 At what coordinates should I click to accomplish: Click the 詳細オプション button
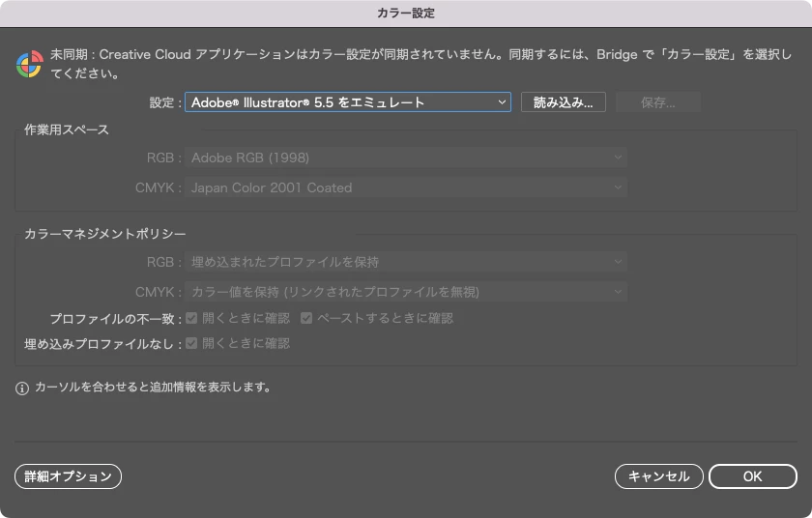pos(68,476)
